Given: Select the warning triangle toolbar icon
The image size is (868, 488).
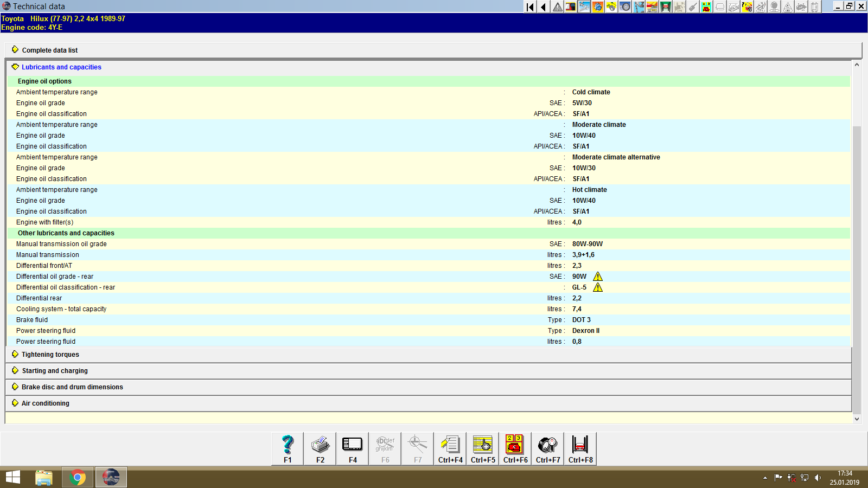Looking at the screenshot, I should pyautogui.click(x=556, y=7).
